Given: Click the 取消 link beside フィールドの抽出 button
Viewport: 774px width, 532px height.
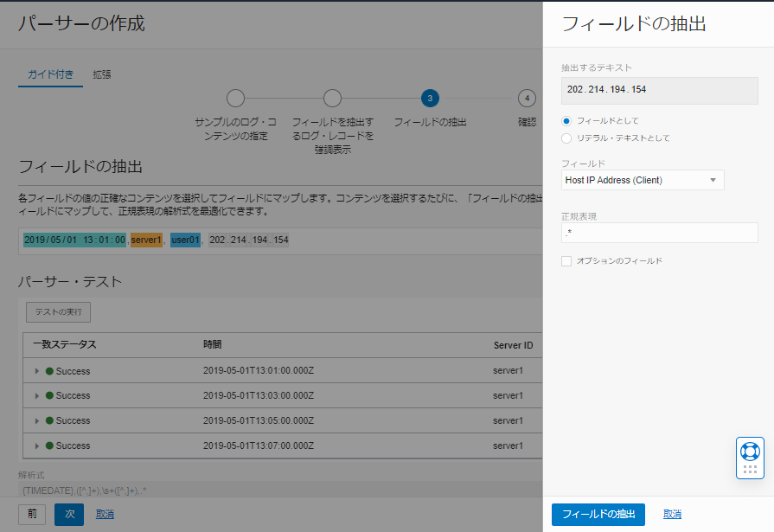Looking at the screenshot, I should pos(672,513).
